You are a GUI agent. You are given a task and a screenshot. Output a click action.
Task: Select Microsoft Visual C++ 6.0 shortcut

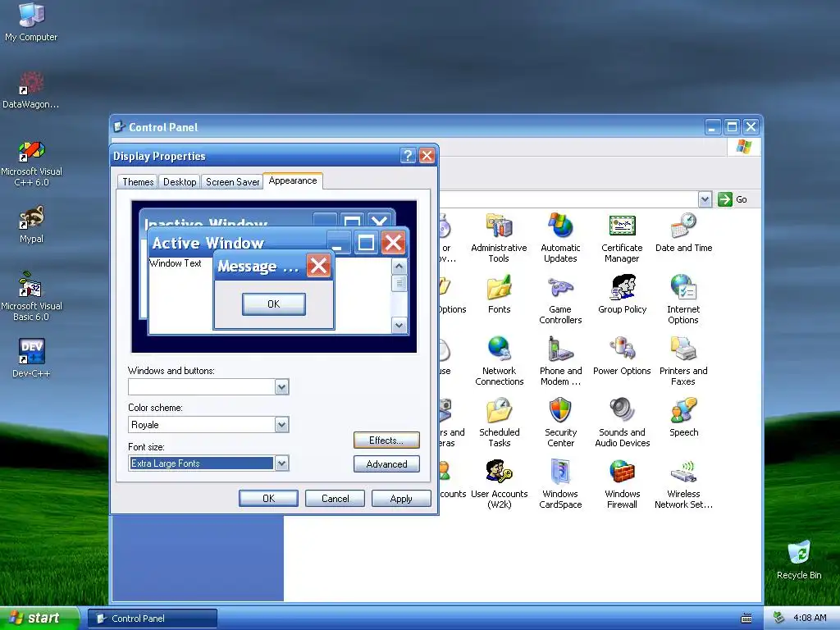pyautogui.click(x=31, y=163)
